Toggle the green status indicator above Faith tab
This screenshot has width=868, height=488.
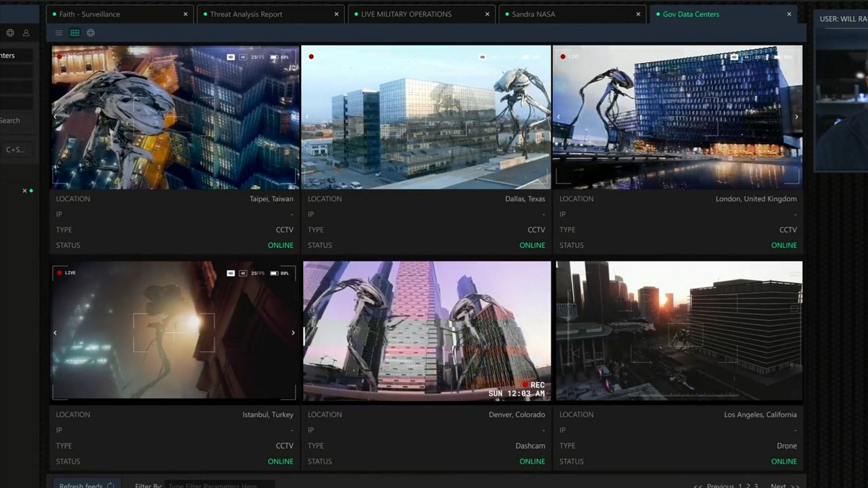[54, 14]
